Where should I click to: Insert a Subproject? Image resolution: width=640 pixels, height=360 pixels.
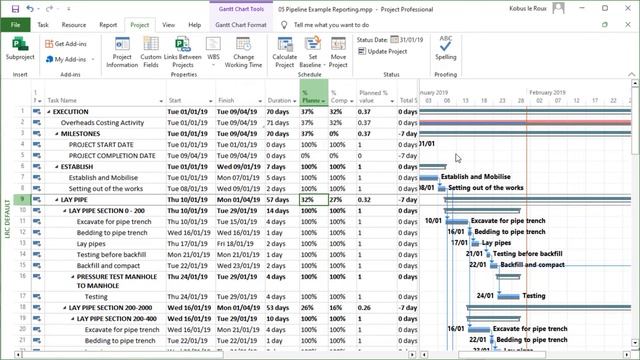(x=20, y=49)
